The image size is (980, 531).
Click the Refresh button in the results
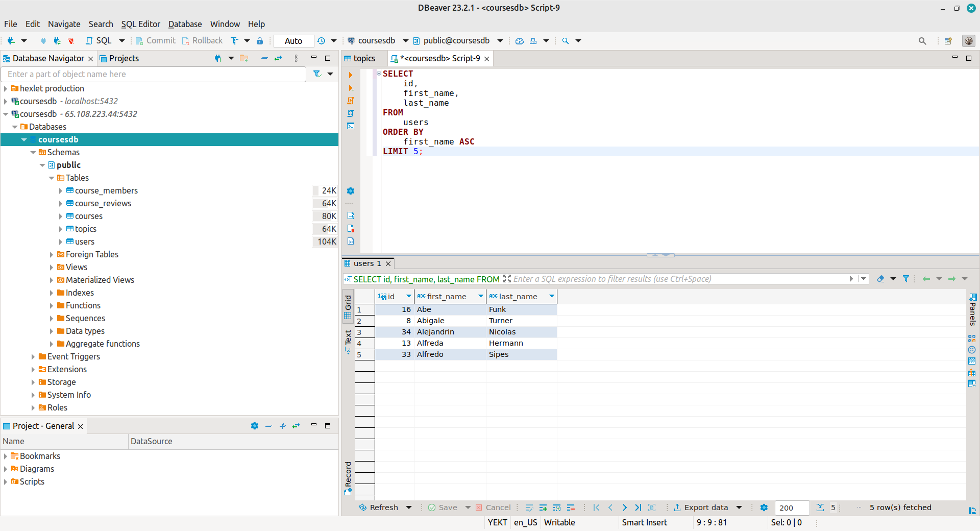pos(379,508)
